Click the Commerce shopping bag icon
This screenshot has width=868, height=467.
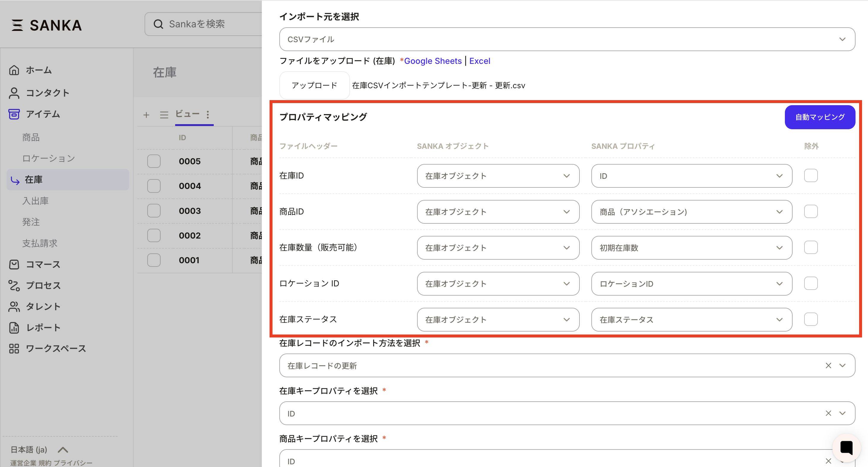tap(14, 264)
